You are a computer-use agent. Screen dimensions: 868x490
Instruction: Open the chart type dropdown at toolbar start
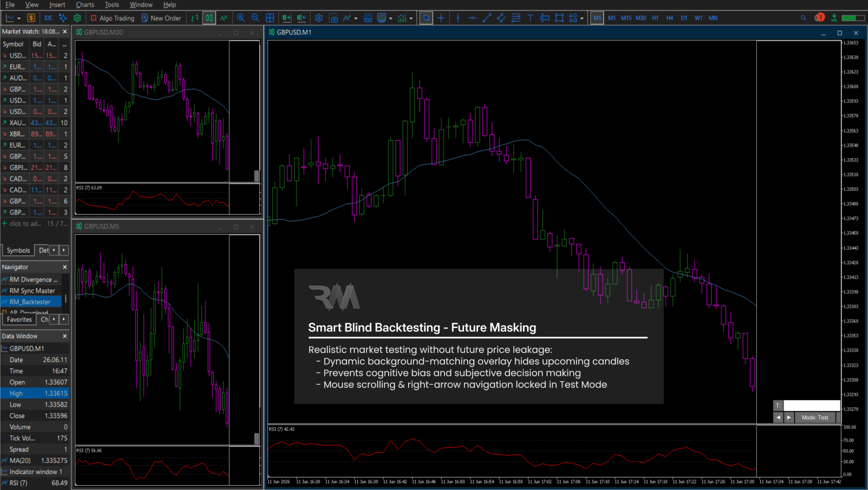click(x=19, y=19)
